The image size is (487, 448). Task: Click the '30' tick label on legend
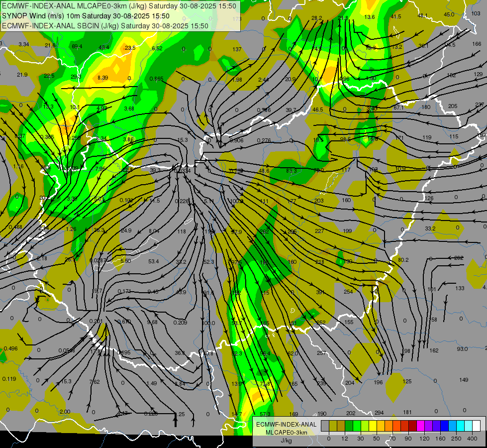360,439
